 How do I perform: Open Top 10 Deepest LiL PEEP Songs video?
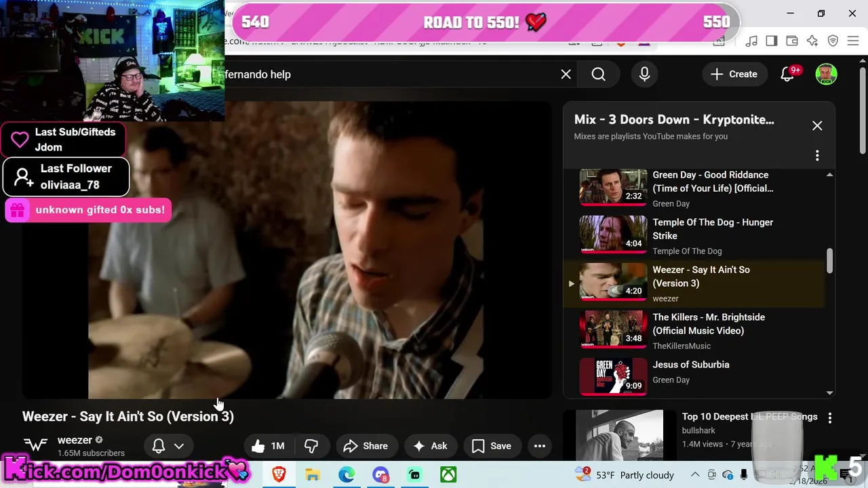point(749,417)
